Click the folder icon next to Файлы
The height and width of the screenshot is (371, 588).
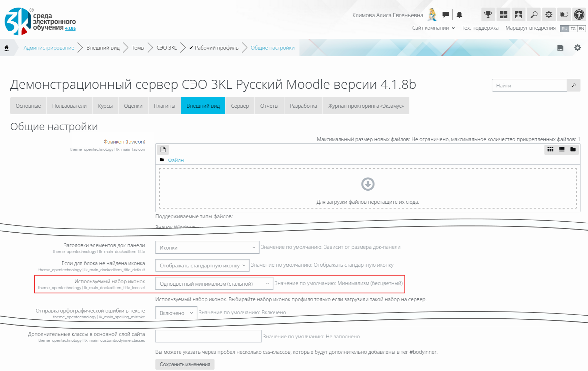pos(162,160)
